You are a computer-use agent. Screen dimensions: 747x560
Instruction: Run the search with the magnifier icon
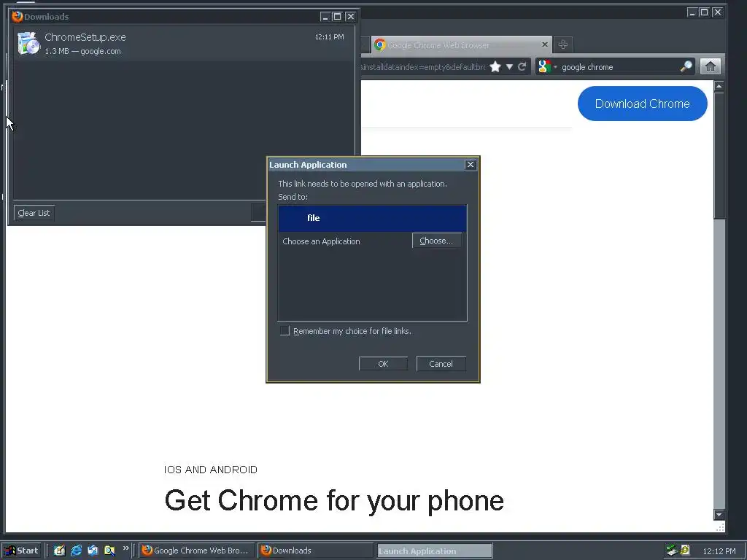[x=686, y=66]
